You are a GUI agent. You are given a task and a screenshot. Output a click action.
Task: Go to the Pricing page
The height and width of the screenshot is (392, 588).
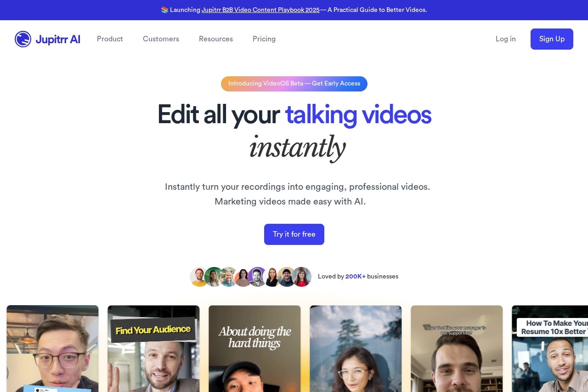click(264, 39)
